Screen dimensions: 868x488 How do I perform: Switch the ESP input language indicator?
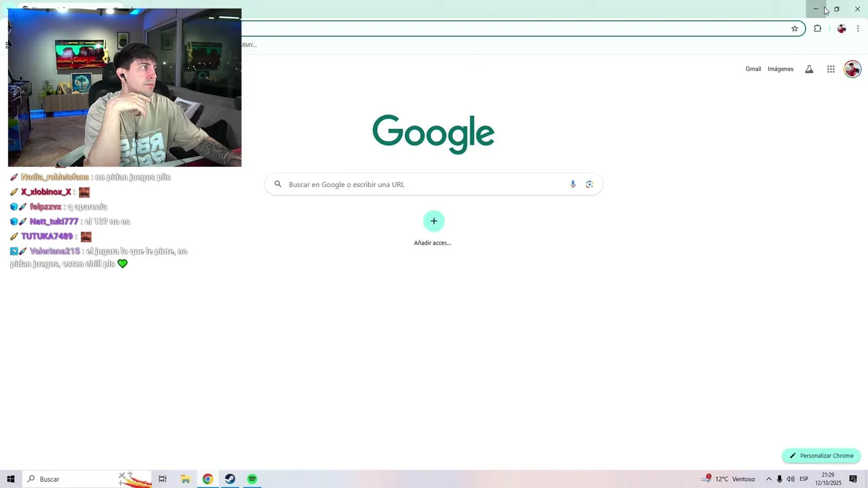pyautogui.click(x=804, y=479)
